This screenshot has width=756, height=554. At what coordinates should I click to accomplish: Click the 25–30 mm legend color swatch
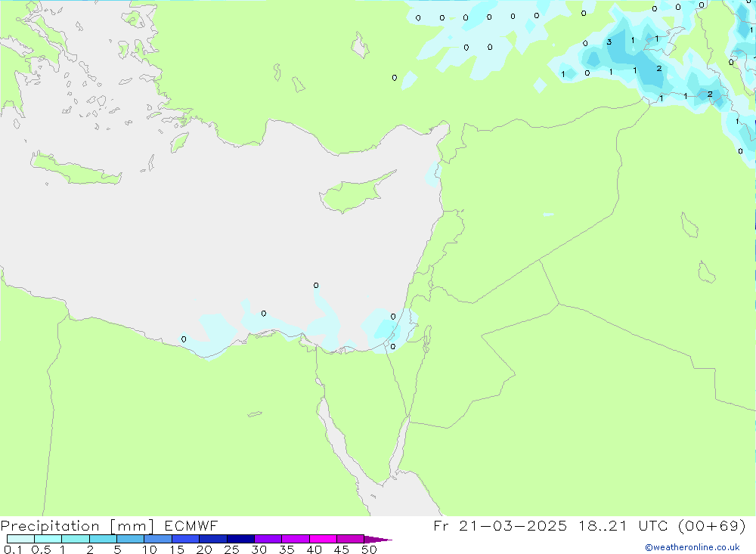point(240,539)
